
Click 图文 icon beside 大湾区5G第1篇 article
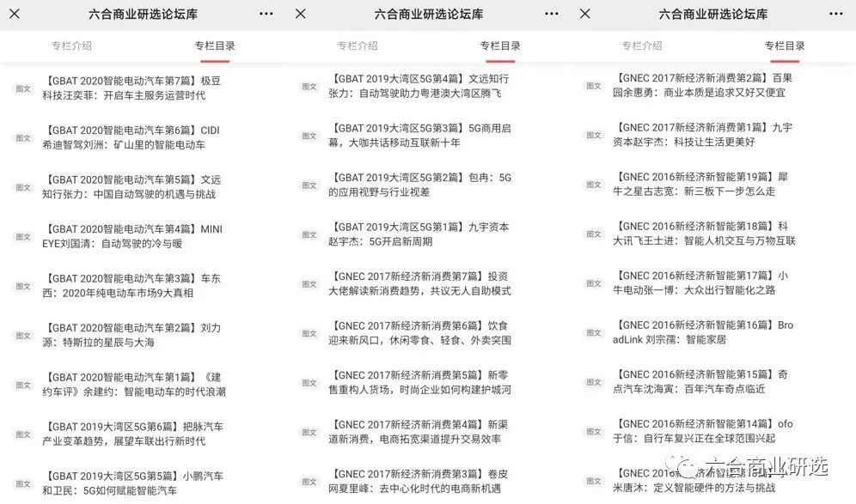click(x=309, y=234)
